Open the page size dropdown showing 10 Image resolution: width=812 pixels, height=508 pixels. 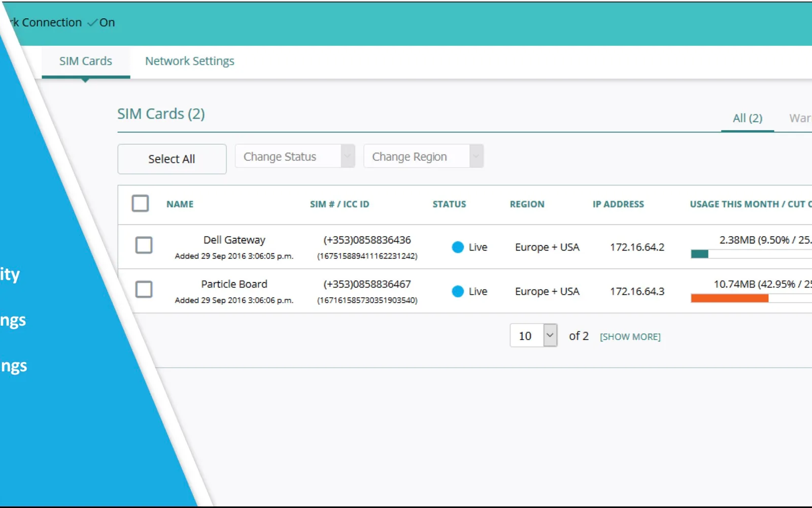click(533, 336)
